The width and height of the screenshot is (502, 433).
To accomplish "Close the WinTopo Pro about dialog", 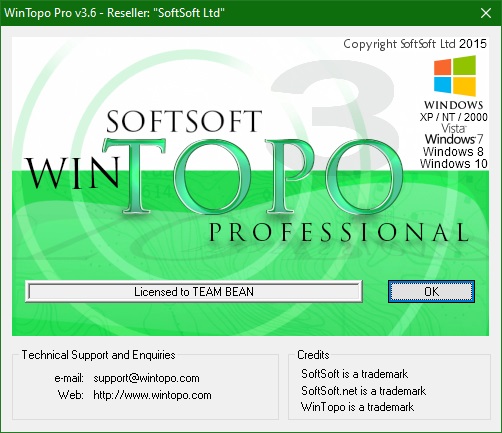I will click(486, 13).
